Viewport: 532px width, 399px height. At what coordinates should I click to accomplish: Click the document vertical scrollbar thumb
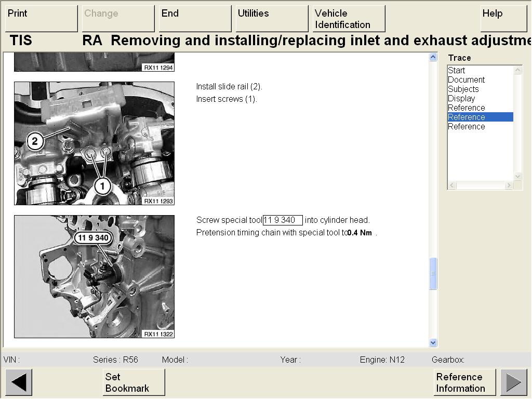click(x=433, y=273)
